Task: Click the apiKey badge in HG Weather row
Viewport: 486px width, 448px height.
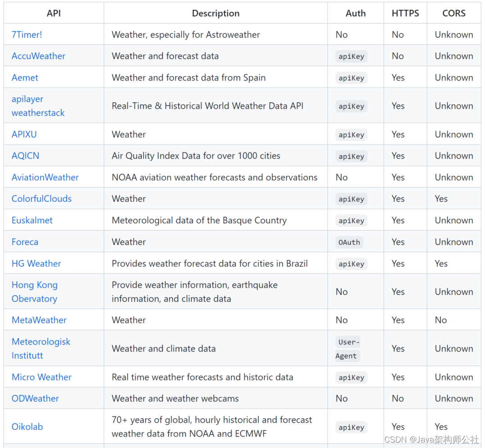Action: (x=351, y=264)
